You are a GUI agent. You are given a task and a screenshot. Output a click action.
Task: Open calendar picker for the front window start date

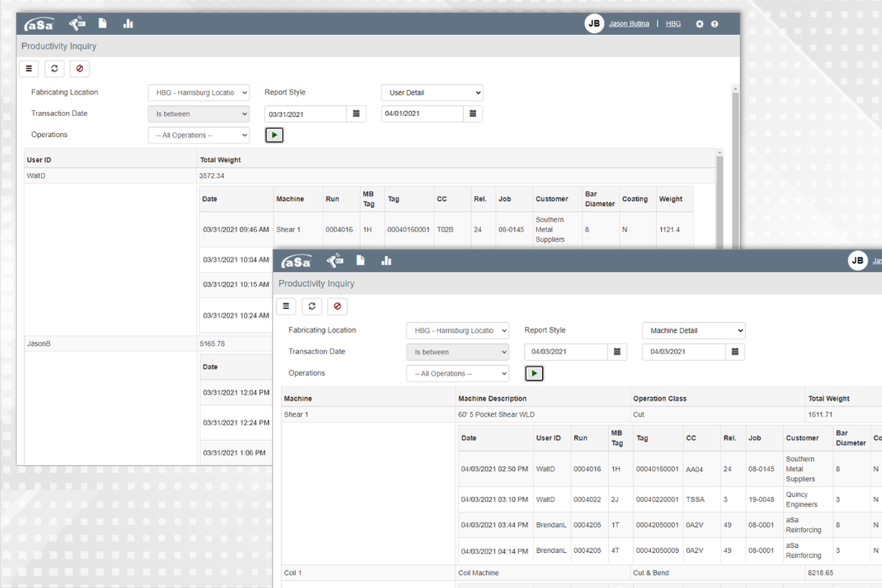(617, 351)
